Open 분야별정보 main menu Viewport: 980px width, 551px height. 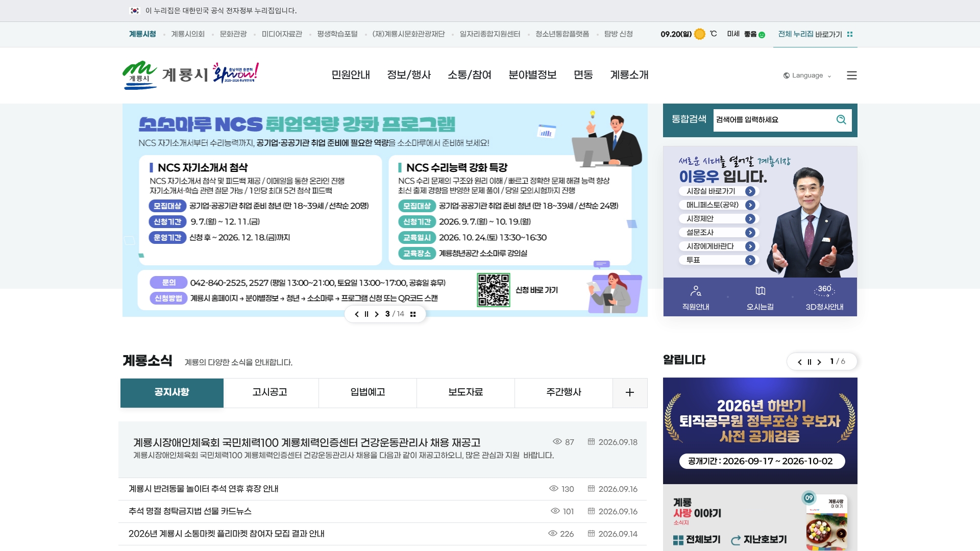tap(532, 75)
